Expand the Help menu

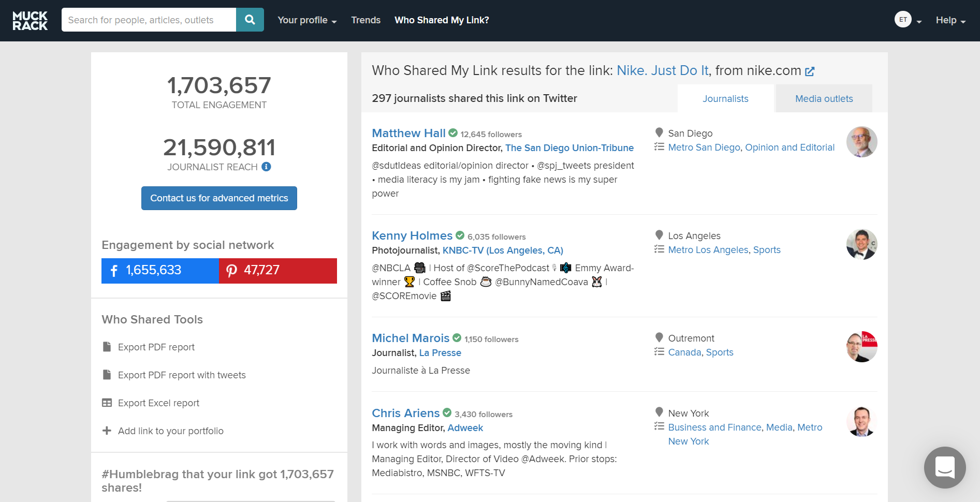pyautogui.click(x=950, y=20)
